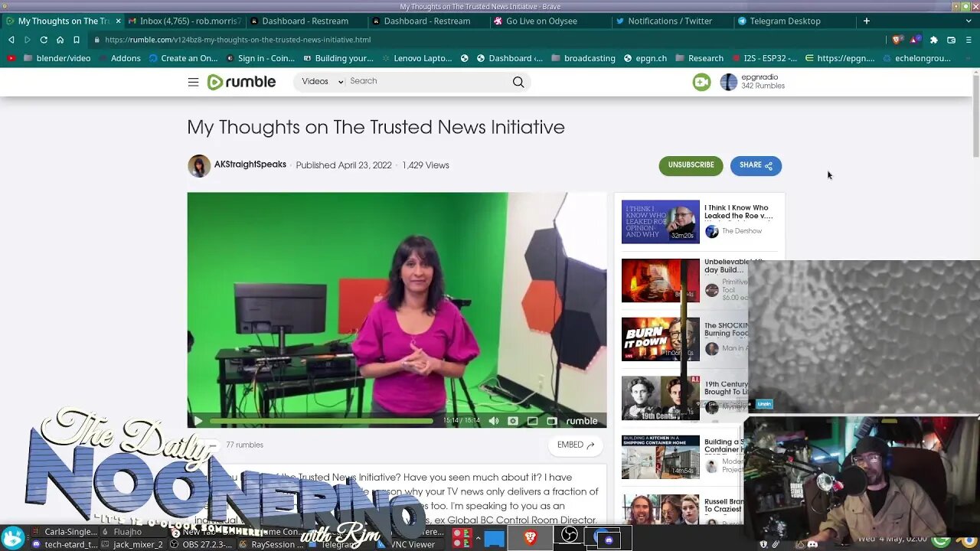Open the Research bookmark folder
This screenshot has width=980, height=551.
699,58
